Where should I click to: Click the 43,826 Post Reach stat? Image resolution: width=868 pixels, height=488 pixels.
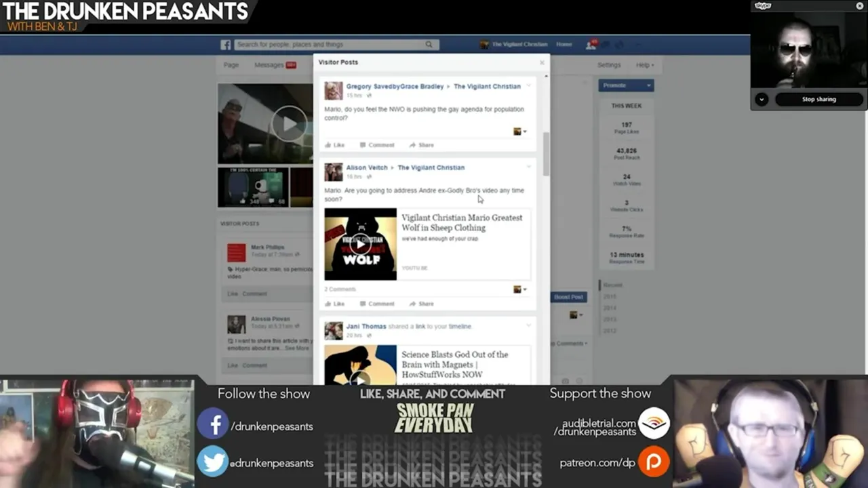[626, 154]
